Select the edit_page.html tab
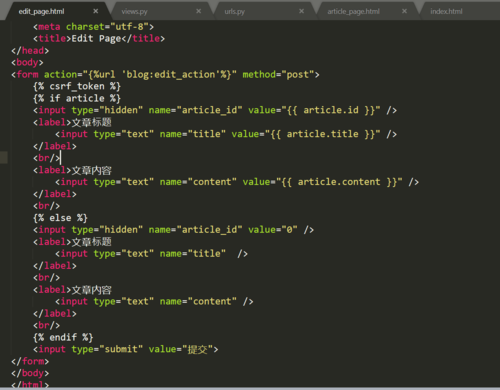 click(41, 12)
